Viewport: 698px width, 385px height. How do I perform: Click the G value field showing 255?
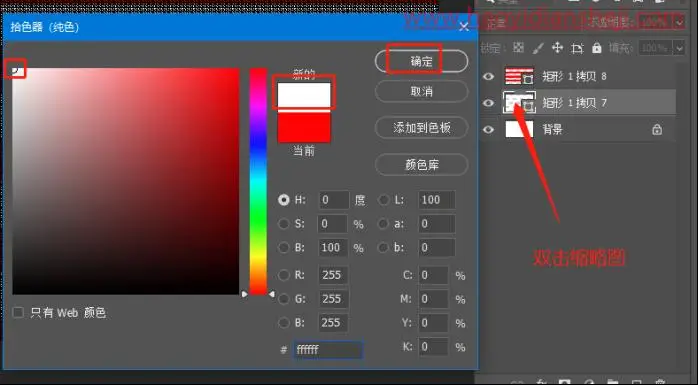coord(334,299)
